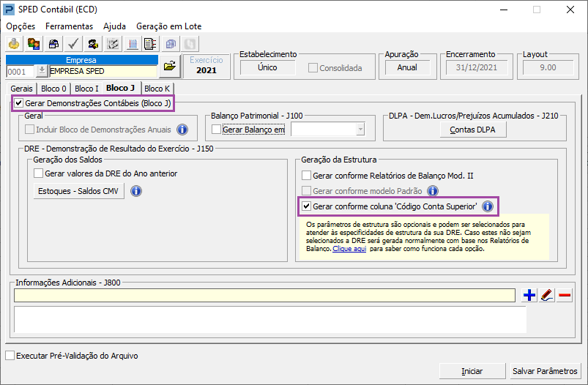Click the Anual apuração button
Image resolution: width=588 pixels, height=385 pixels.
pyautogui.click(x=407, y=67)
